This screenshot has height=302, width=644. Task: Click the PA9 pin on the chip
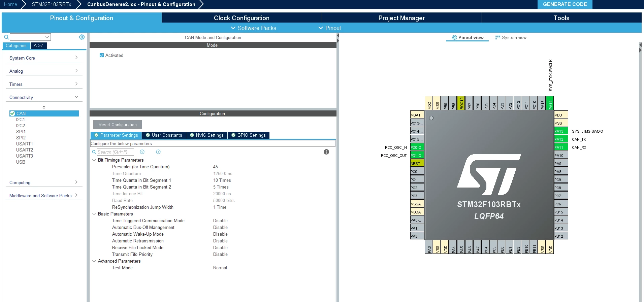[x=561, y=163]
